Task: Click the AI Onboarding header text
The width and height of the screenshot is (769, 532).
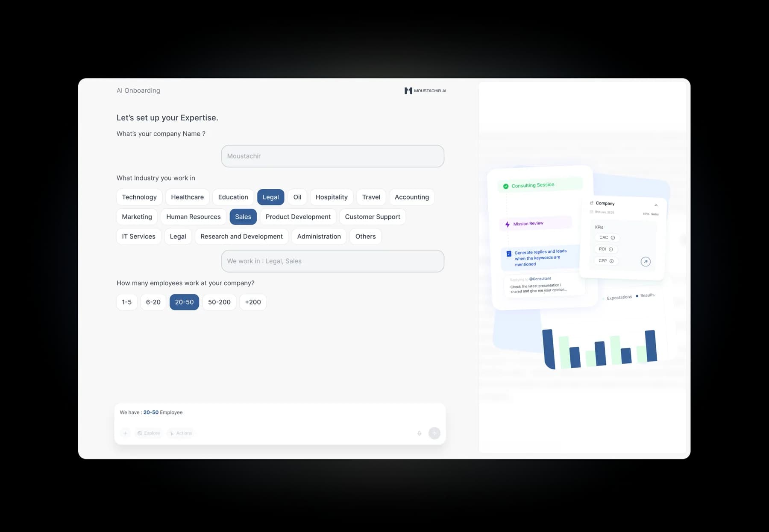Action: [x=138, y=91]
